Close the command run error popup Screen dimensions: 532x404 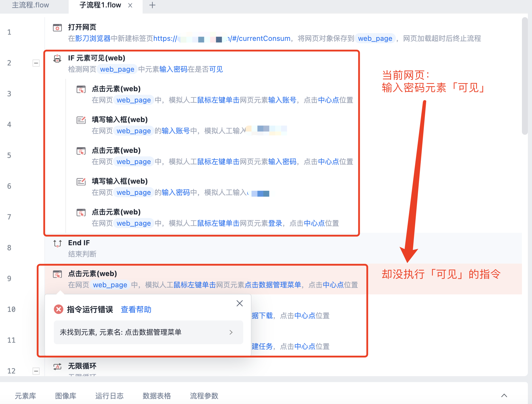click(240, 303)
